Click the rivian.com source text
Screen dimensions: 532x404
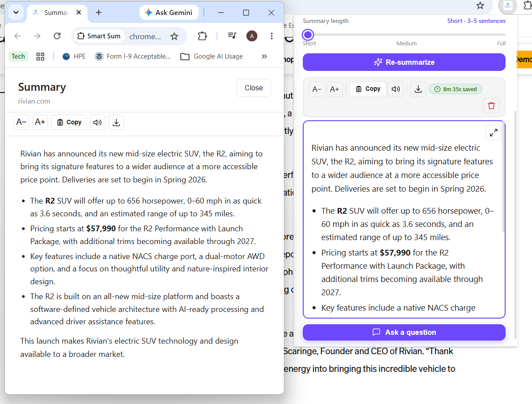pos(34,101)
